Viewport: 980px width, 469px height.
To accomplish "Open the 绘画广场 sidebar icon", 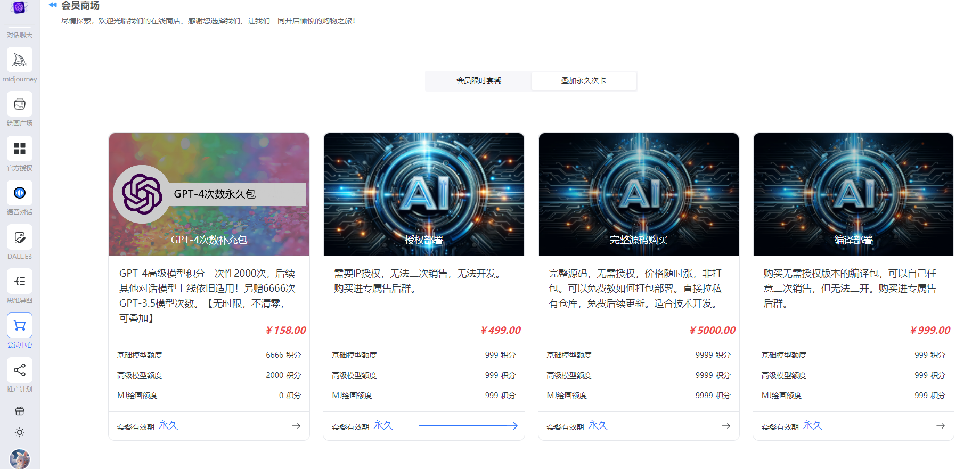I will tap(20, 104).
